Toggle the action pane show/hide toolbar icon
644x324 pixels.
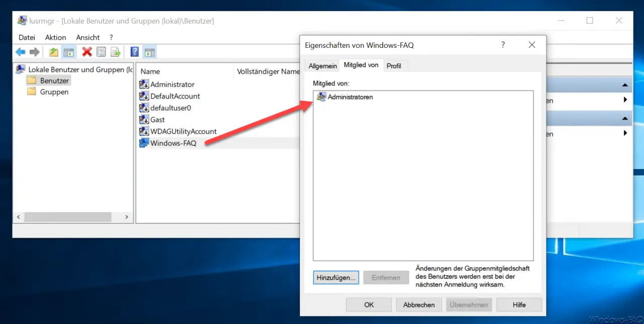[x=149, y=52]
